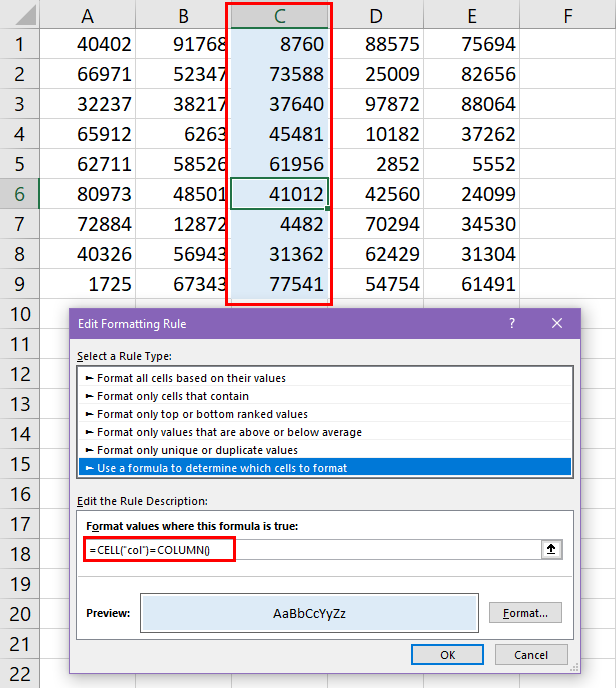Select 'Use a formula to determine which cells'
The image size is (616, 688).
click(325, 468)
